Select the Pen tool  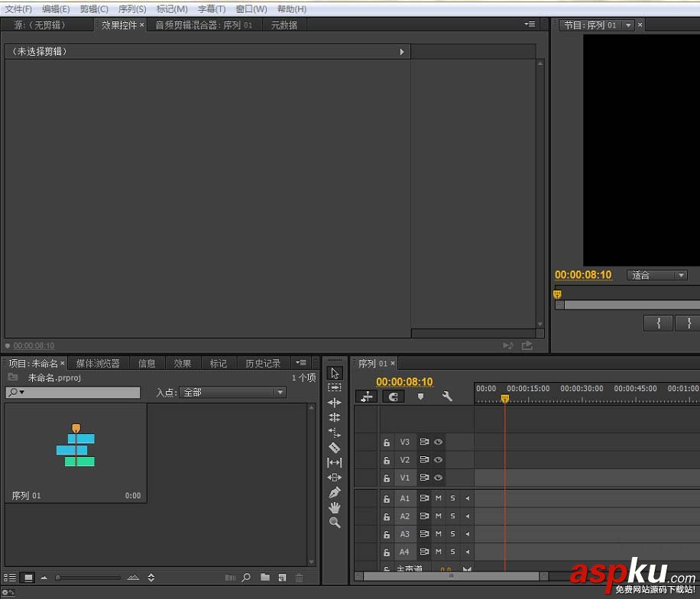click(335, 492)
